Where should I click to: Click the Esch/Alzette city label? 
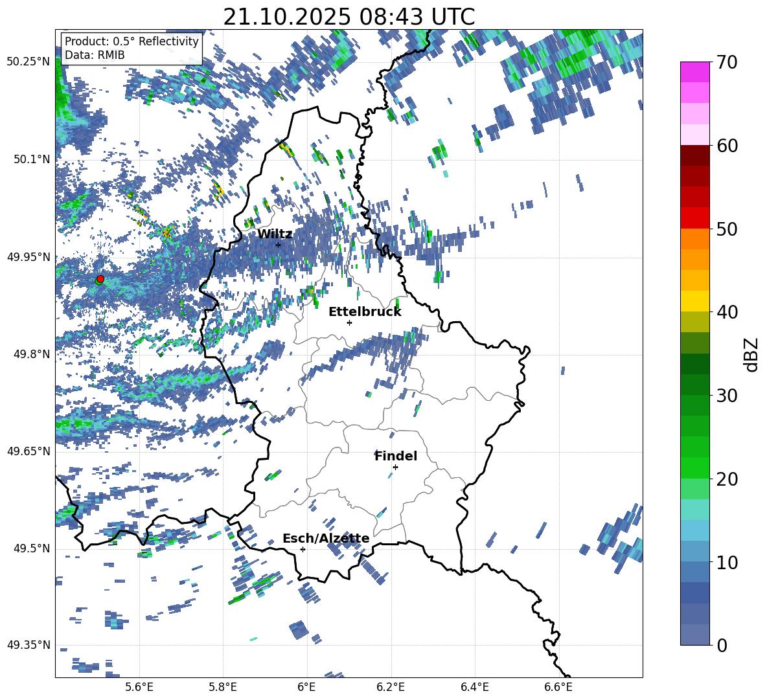tap(326, 537)
